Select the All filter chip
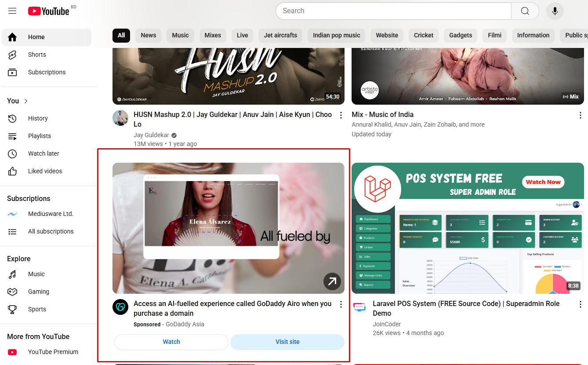 pos(121,36)
